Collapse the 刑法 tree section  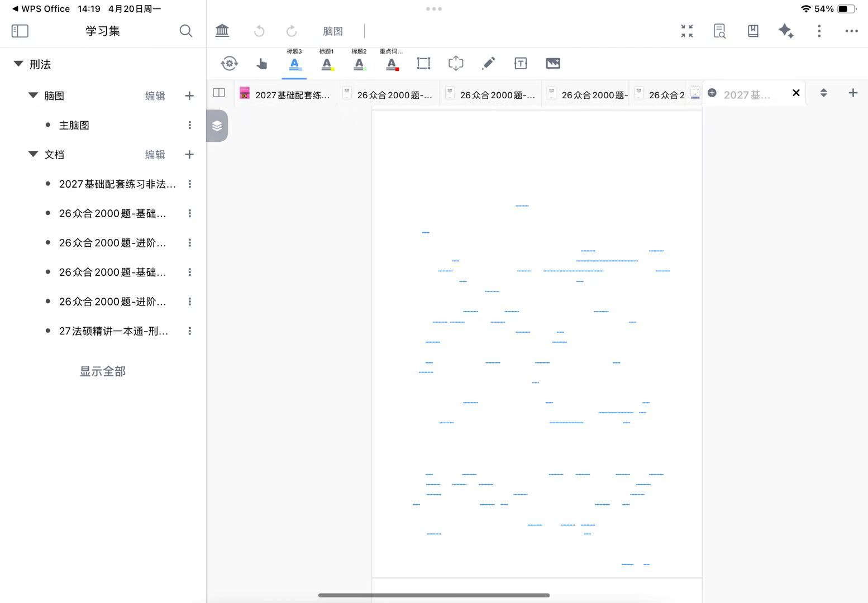tap(18, 64)
